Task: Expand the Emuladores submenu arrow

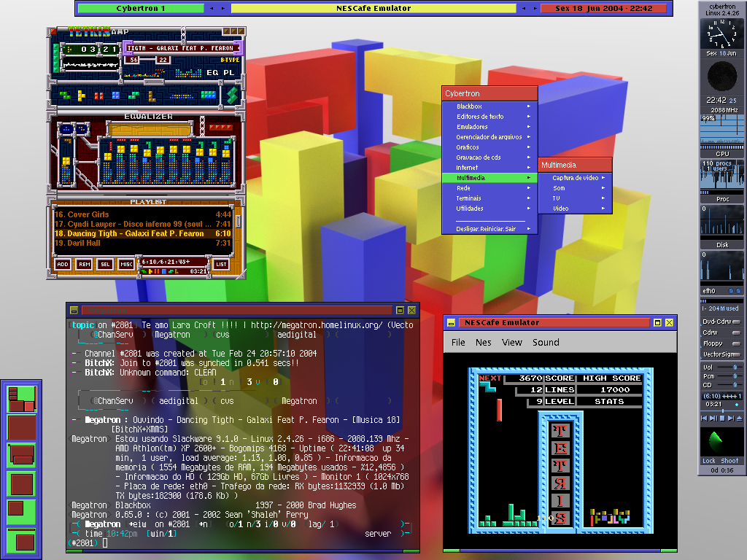Action: point(529,127)
